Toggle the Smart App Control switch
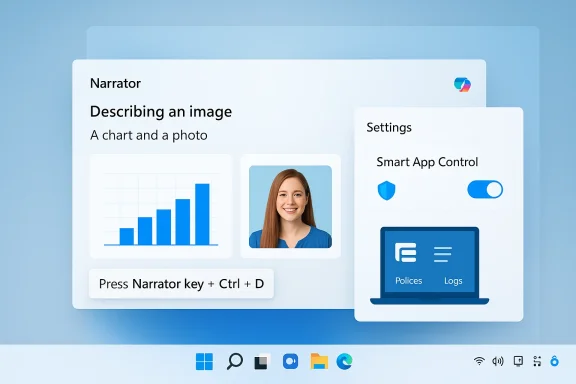Screen dimensions: 576x384 coord(485,190)
